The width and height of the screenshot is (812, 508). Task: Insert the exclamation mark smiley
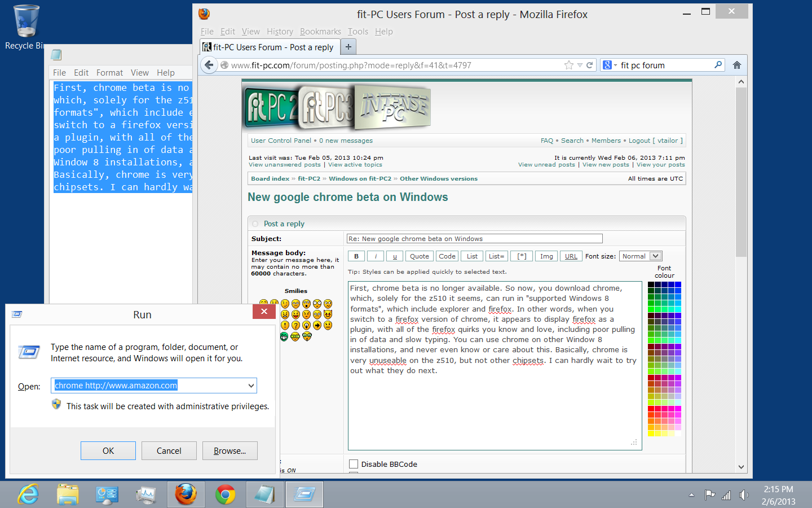tap(285, 325)
